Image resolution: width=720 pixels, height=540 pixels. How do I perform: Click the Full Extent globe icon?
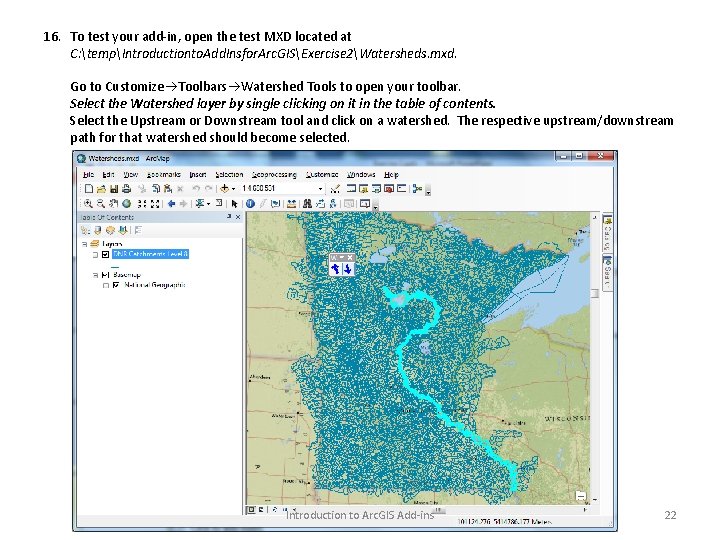(126, 203)
